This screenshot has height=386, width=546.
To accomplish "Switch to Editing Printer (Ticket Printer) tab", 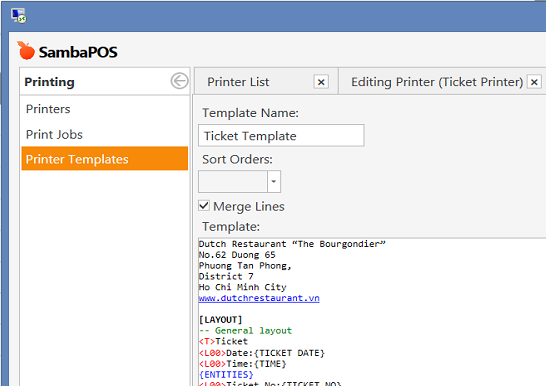I will pyautogui.click(x=437, y=82).
